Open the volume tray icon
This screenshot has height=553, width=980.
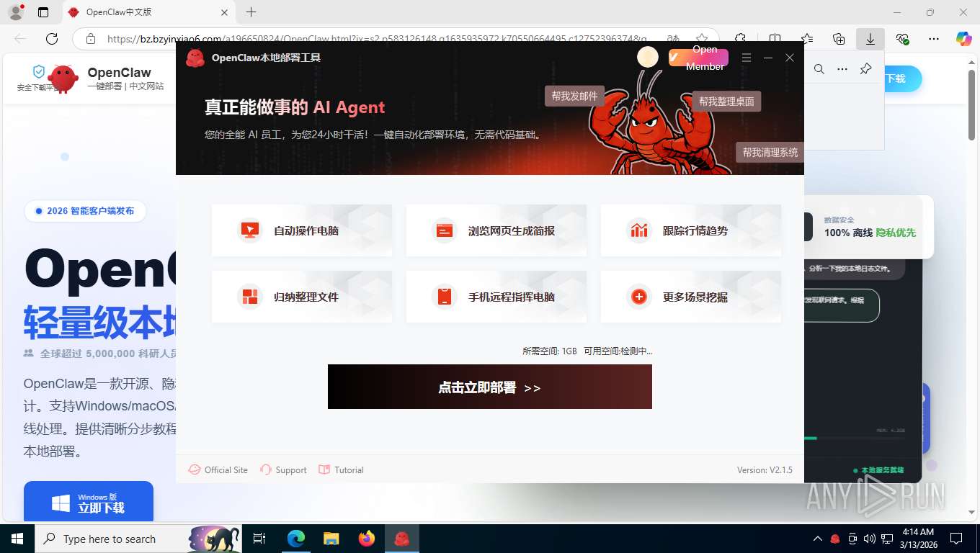point(869,539)
